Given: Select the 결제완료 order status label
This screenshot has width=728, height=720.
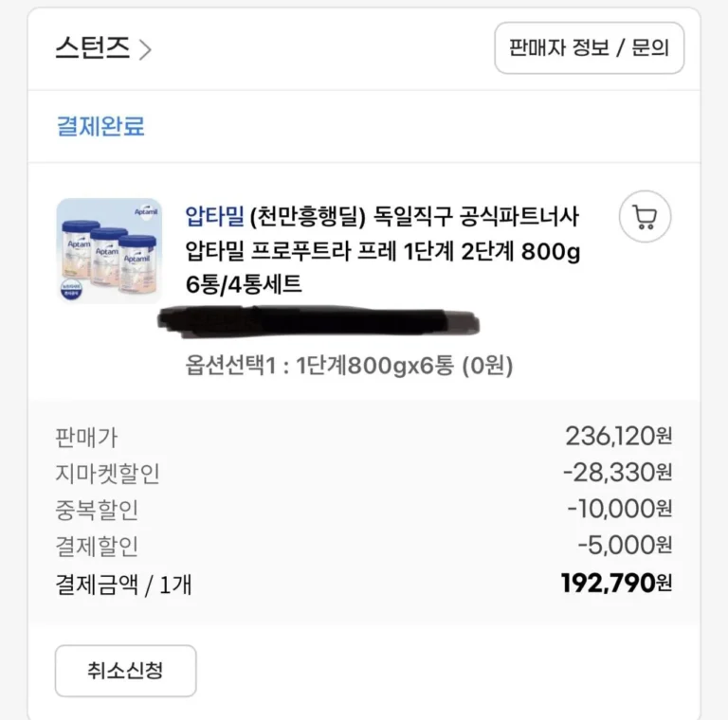Looking at the screenshot, I should (100, 126).
